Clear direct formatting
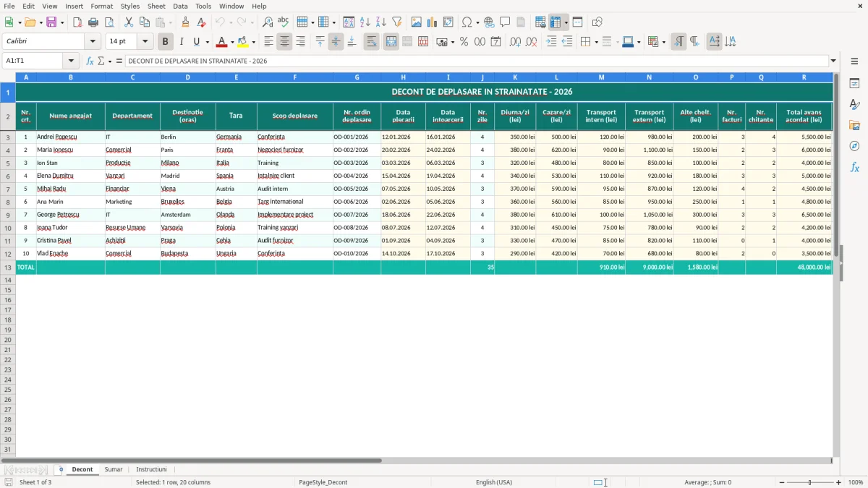868x488 pixels. (x=202, y=22)
